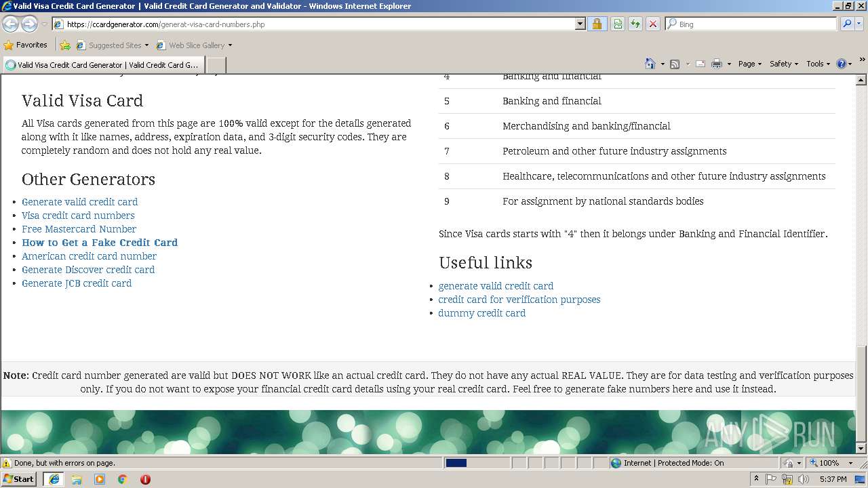Click the URL address bar field
This screenshot has height=488, width=868.
[319, 24]
